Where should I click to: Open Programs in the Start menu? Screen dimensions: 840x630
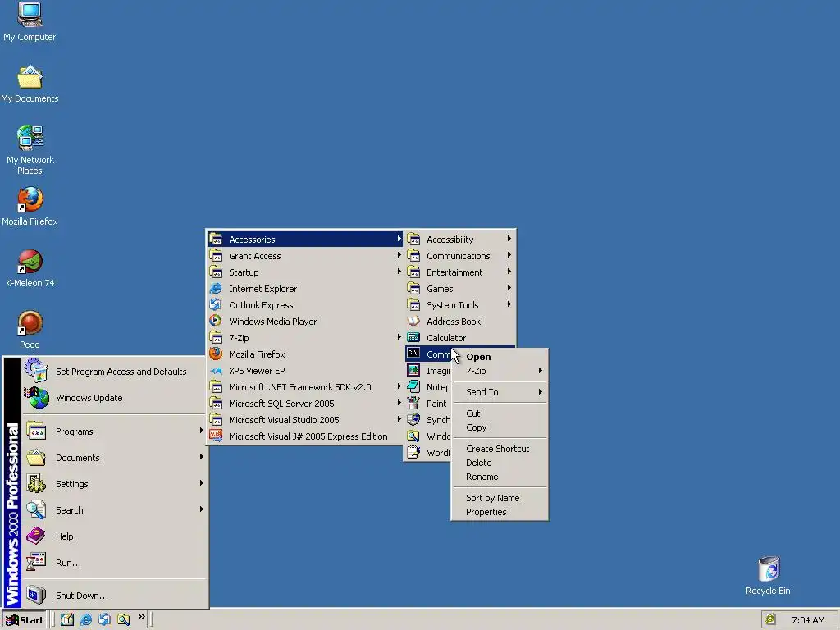(x=115, y=431)
